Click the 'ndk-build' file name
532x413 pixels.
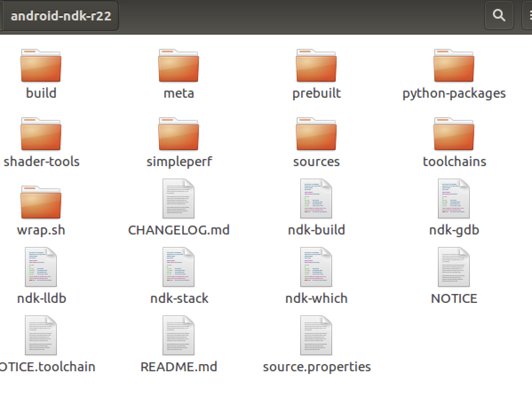point(316,230)
